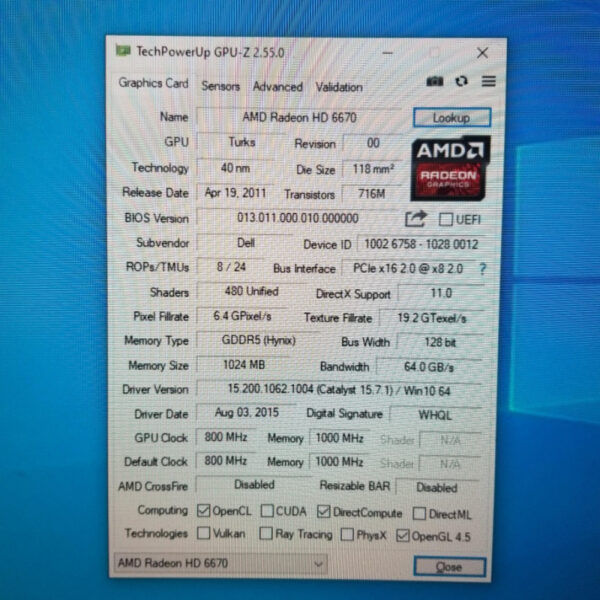Image resolution: width=600 pixels, height=600 pixels.
Task: Click the Texture Fillrate 19.2 GTexel/s
Action: (x=432, y=318)
